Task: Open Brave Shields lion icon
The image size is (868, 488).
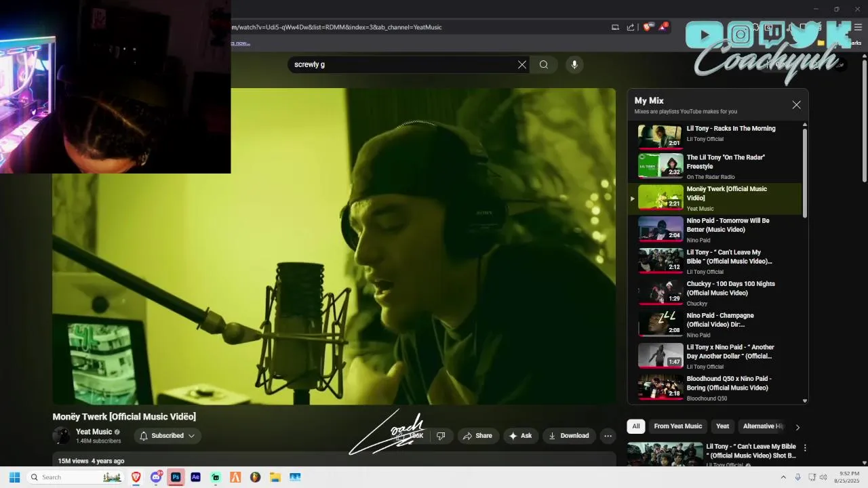Action: pyautogui.click(x=646, y=27)
